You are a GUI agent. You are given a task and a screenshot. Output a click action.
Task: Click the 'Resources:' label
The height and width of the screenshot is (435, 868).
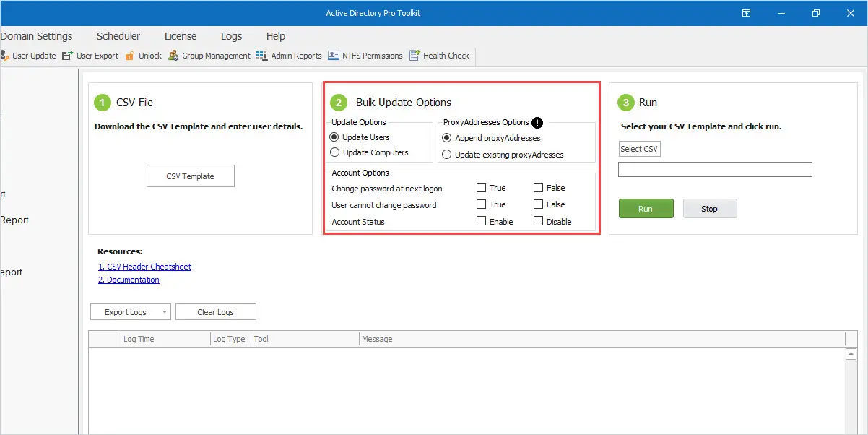(x=120, y=251)
